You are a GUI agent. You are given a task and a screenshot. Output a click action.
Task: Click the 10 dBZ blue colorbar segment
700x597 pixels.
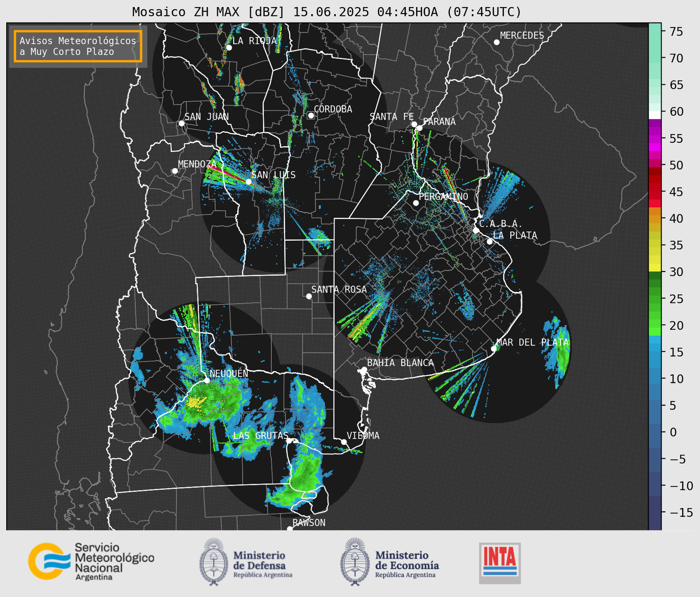(x=655, y=379)
